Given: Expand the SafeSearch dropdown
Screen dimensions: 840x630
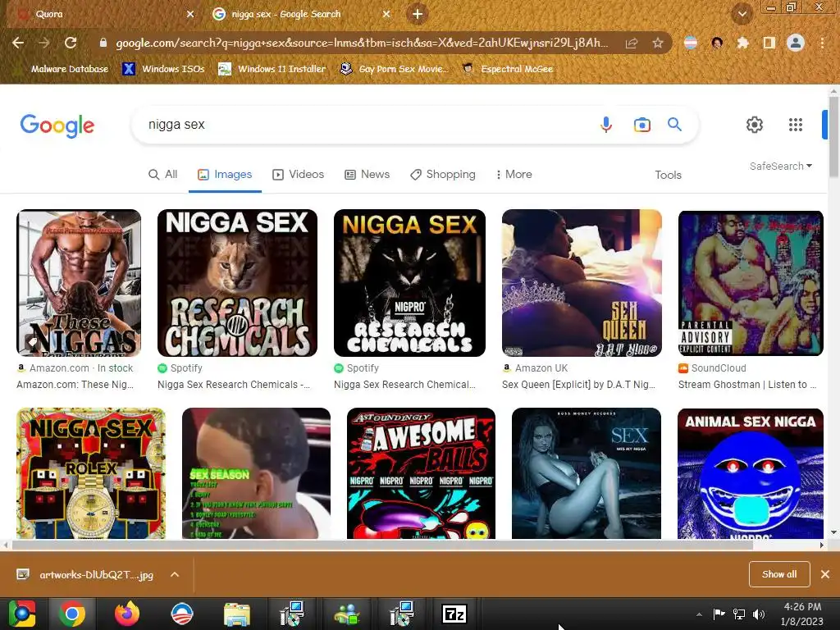Looking at the screenshot, I should point(781,166).
